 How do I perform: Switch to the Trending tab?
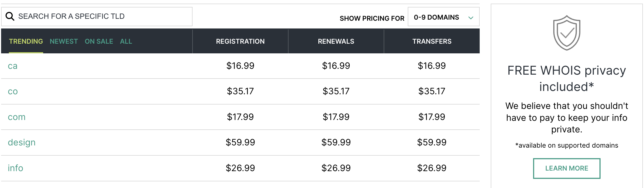click(26, 41)
